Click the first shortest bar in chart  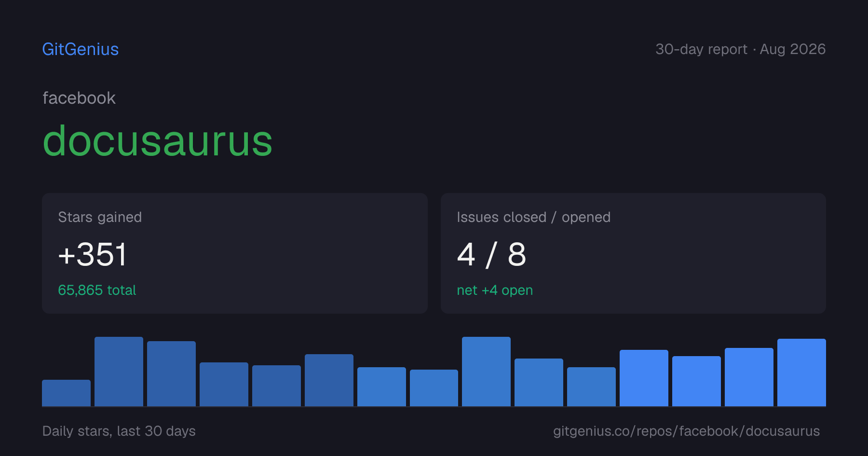pos(66,393)
